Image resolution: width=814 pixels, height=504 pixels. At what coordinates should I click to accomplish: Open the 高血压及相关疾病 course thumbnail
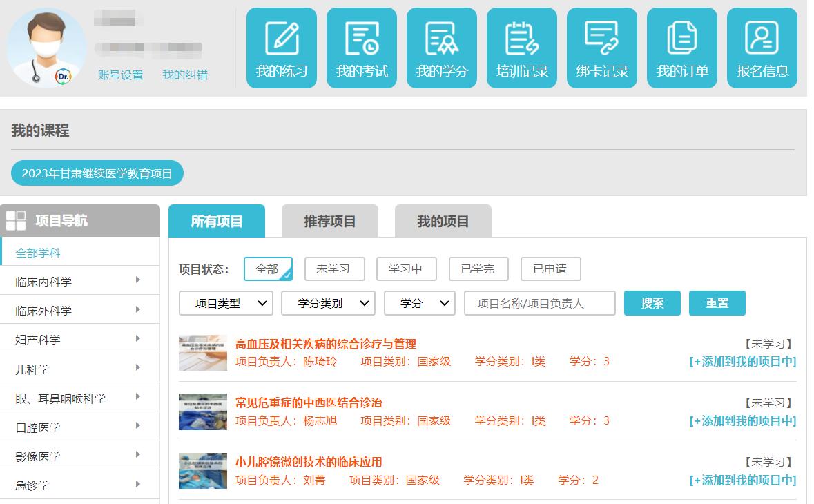203,353
